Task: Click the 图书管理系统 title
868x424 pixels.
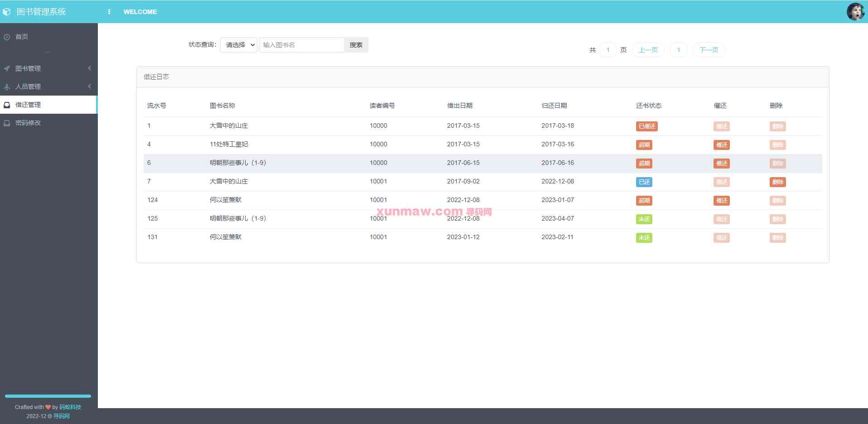Action: pos(41,12)
